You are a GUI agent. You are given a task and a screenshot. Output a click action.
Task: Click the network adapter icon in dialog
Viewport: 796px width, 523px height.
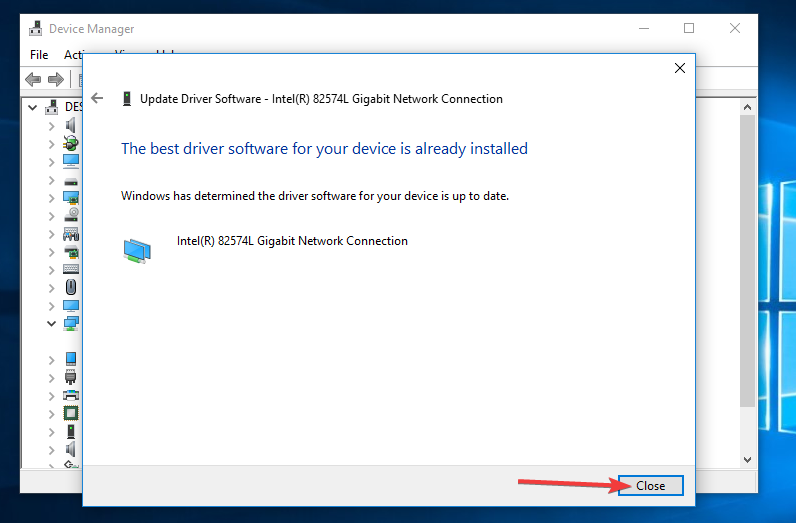point(137,250)
